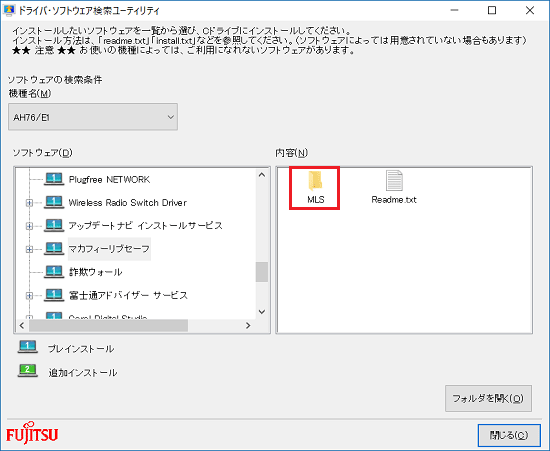Click the マカフィーリブセーフ laptop icon
Viewport: 550px width, 451px height.
point(54,249)
